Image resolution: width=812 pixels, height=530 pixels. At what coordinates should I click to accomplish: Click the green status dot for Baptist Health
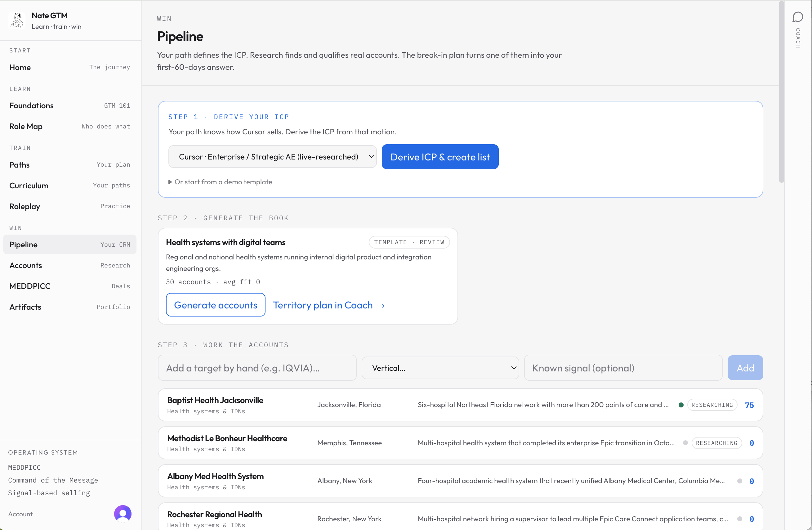point(681,405)
